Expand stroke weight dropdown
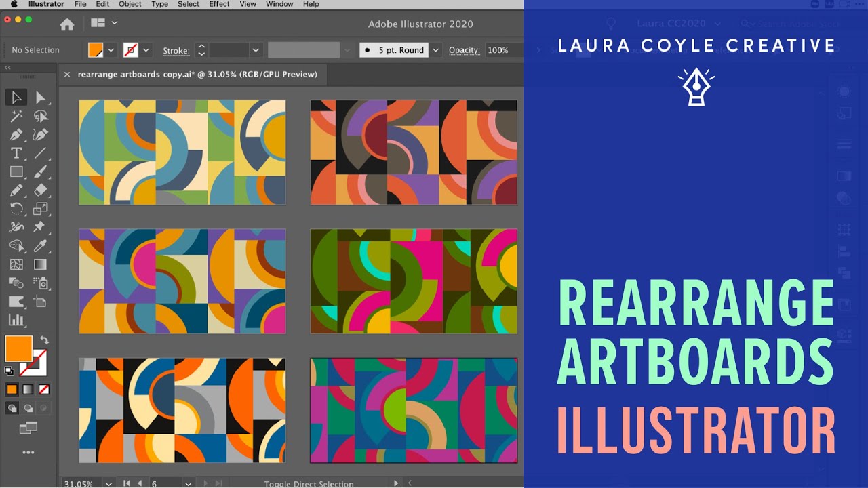Screen dimensions: 868x488 coord(256,50)
